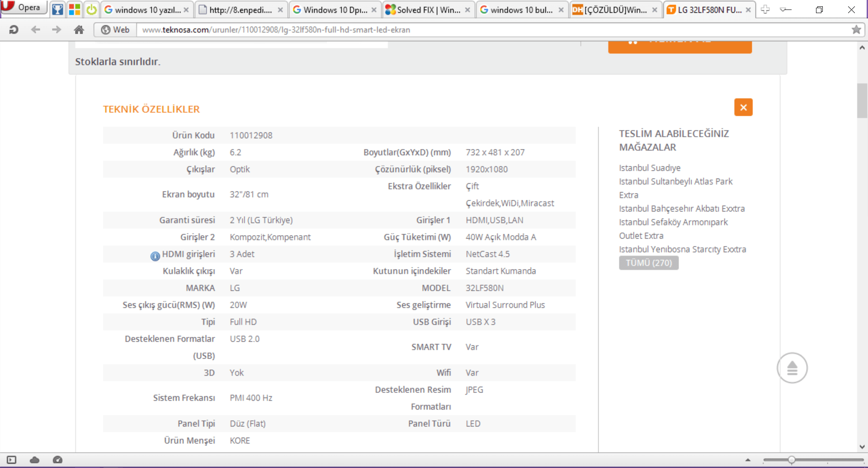Open the Opera Link cloud icon

[x=35, y=460]
